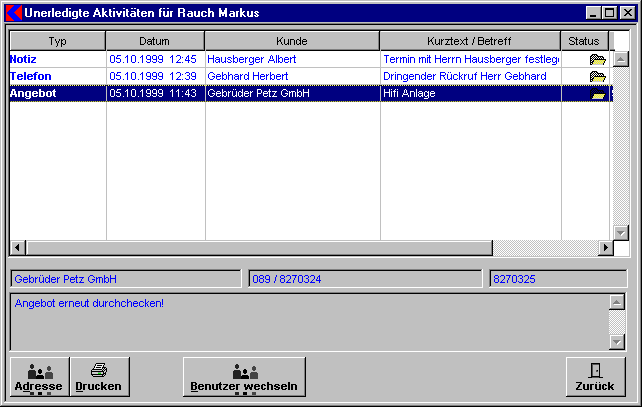Print the list using Drucken

tap(99, 377)
